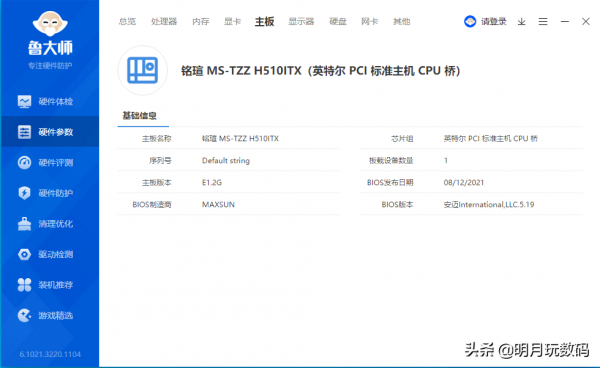Switch to the 显卡 tab

pos(232,21)
